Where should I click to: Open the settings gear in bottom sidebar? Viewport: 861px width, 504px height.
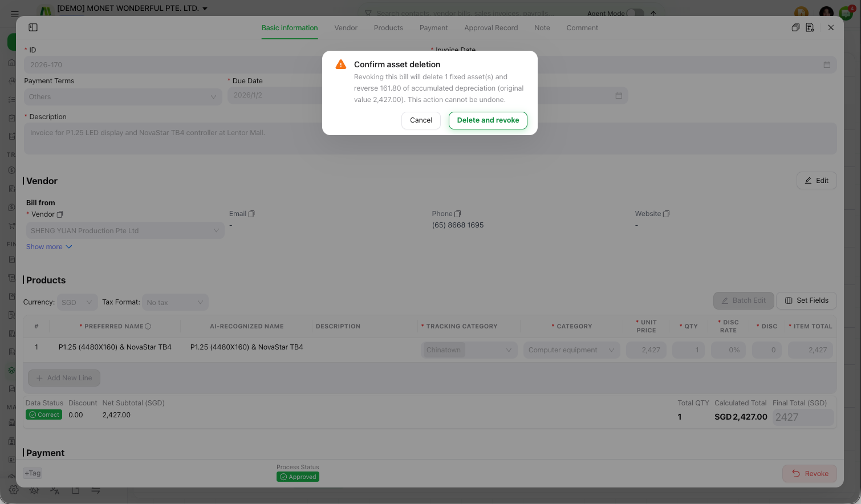click(14, 490)
